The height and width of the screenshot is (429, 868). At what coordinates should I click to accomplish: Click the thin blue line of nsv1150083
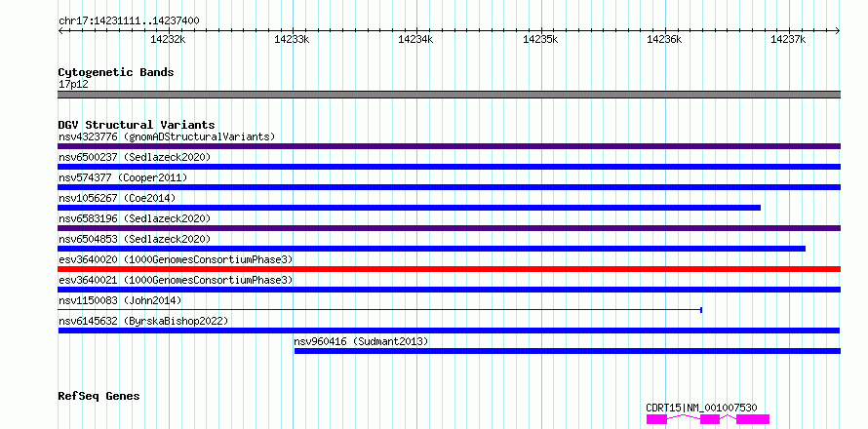(x=380, y=310)
